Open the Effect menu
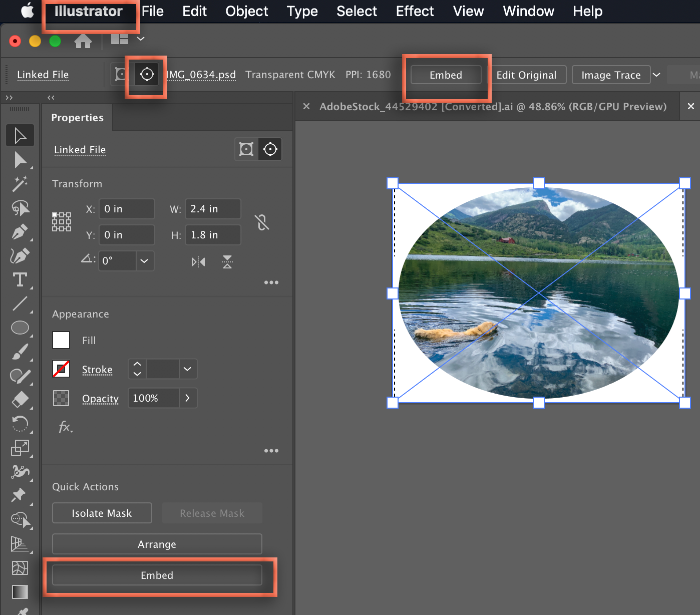 click(415, 11)
